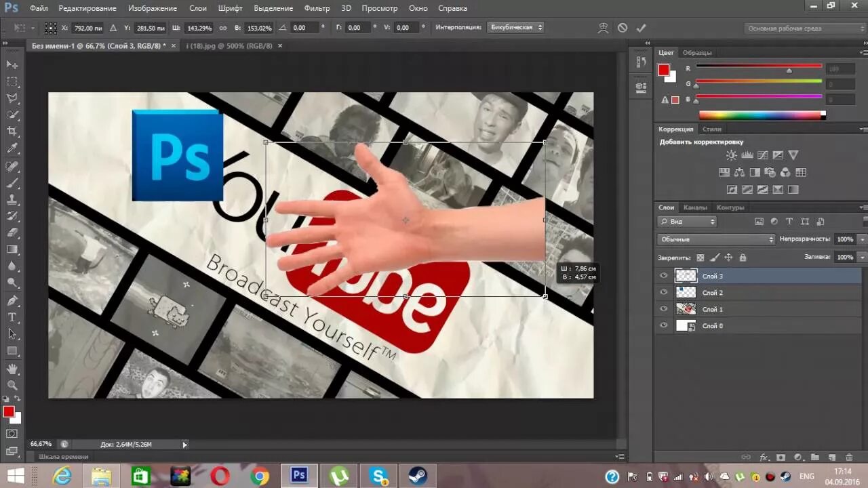Screen dimensions: 868x488
Task: Select the Brush tool
Action: [12, 183]
